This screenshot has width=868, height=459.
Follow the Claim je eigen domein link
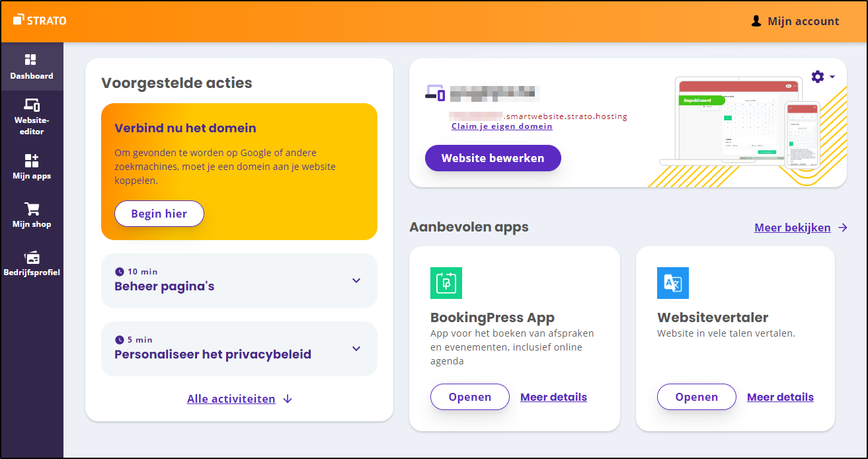(502, 126)
